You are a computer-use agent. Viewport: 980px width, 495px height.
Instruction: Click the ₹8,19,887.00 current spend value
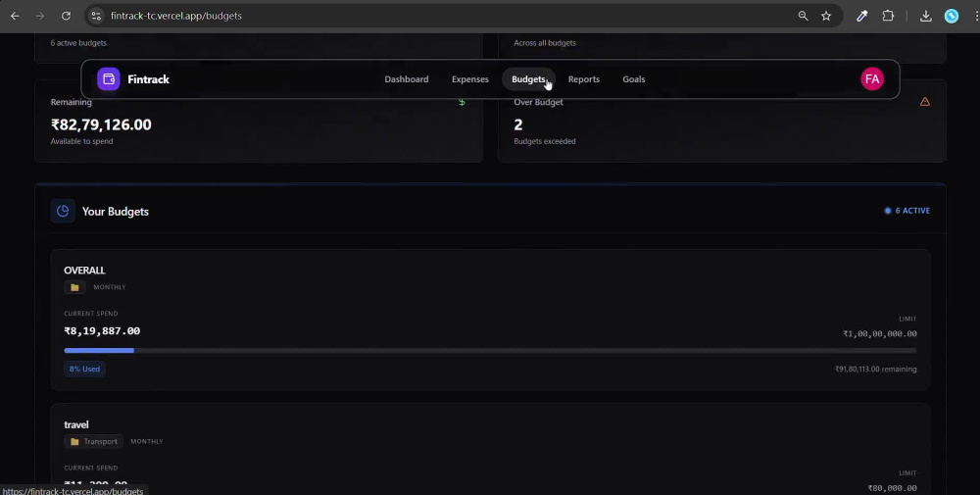point(102,330)
